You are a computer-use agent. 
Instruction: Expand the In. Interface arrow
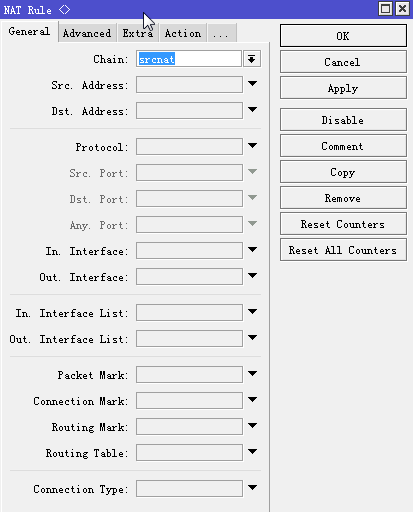[x=252, y=249]
